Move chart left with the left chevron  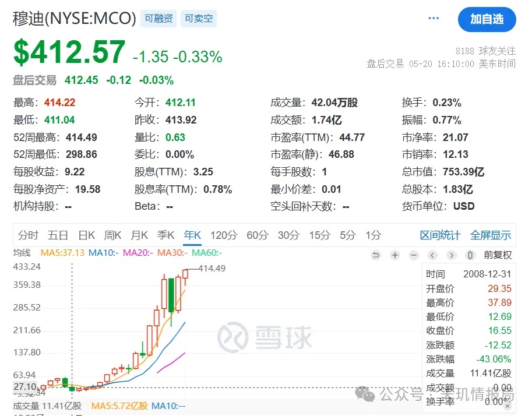432,255
